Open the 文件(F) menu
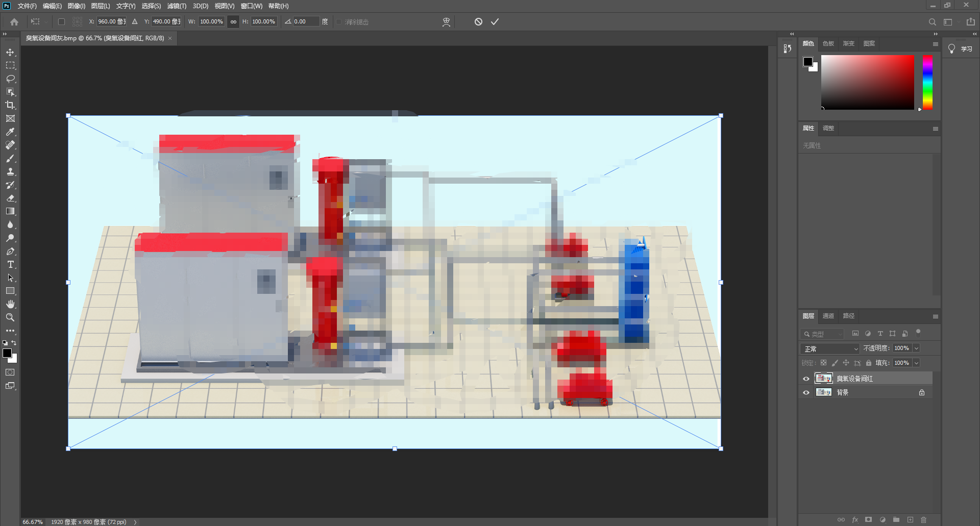This screenshot has width=980, height=526. click(x=27, y=6)
